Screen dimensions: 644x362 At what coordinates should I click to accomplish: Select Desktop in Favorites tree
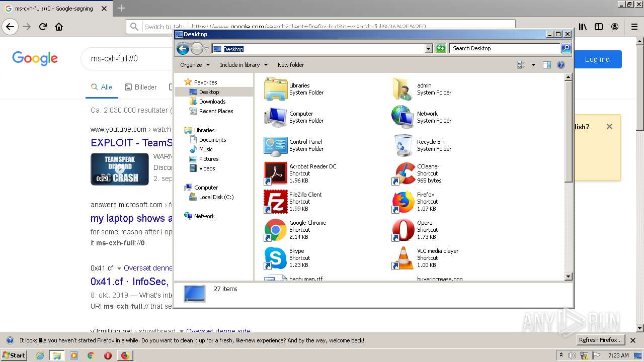[209, 92]
